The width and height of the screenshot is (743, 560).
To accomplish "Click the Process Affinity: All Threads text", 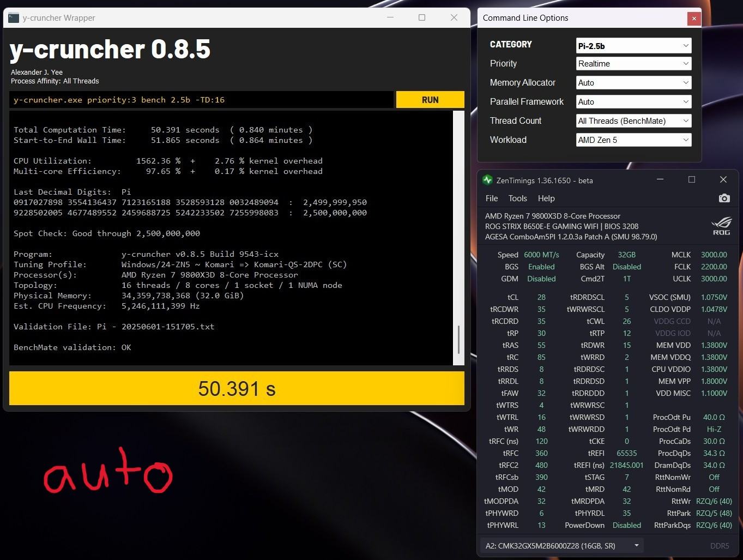I will (x=55, y=81).
